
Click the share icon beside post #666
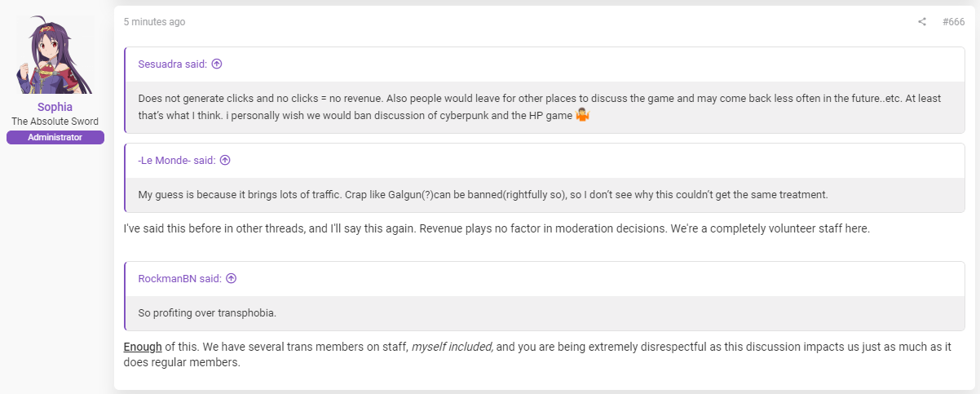(922, 22)
